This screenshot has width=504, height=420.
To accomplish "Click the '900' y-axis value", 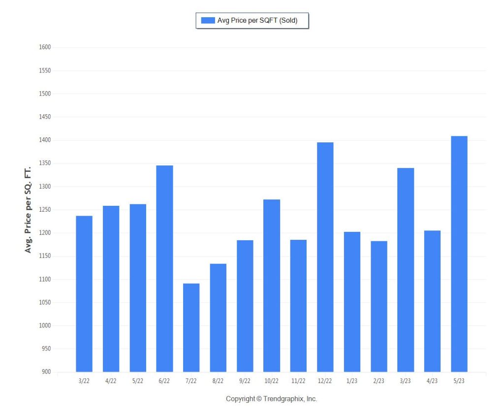I will [x=46, y=372].
